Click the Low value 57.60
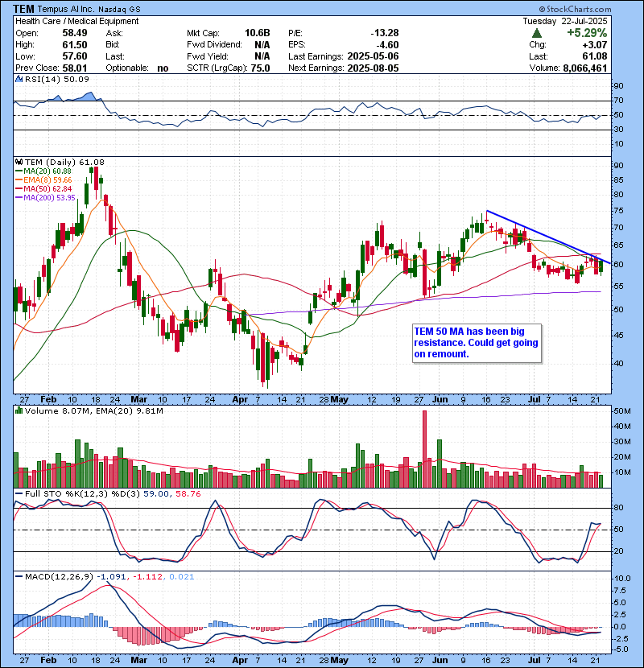 pyautogui.click(x=75, y=56)
